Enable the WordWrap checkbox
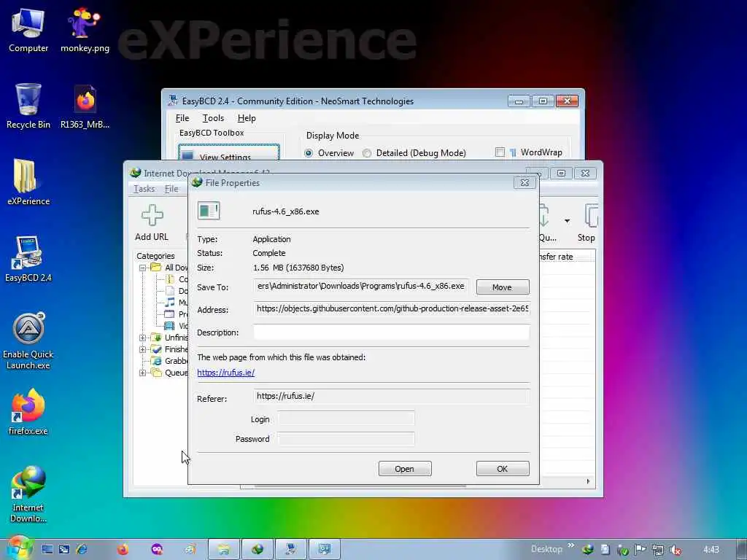The width and height of the screenshot is (747, 560). coord(500,152)
